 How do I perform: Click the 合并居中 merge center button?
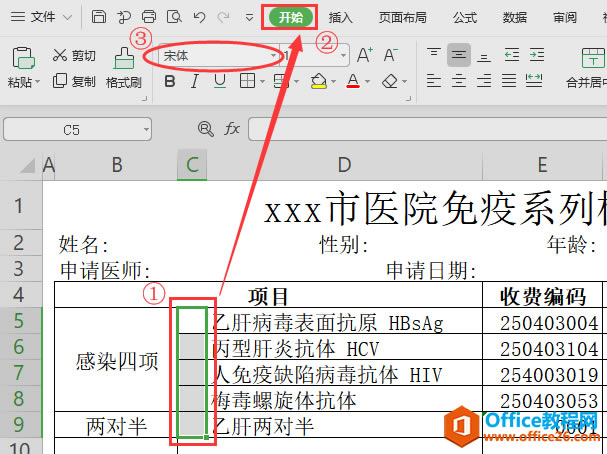point(586,68)
